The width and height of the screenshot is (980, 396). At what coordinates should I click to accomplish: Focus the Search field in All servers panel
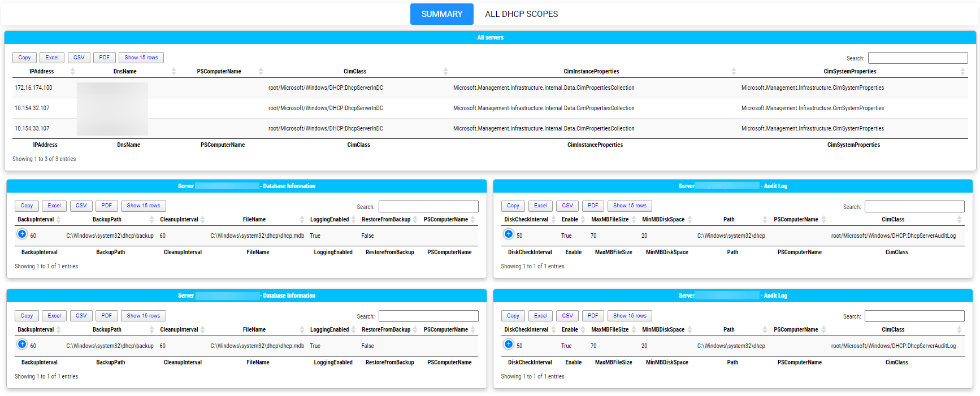pyautogui.click(x=917, y=58)
